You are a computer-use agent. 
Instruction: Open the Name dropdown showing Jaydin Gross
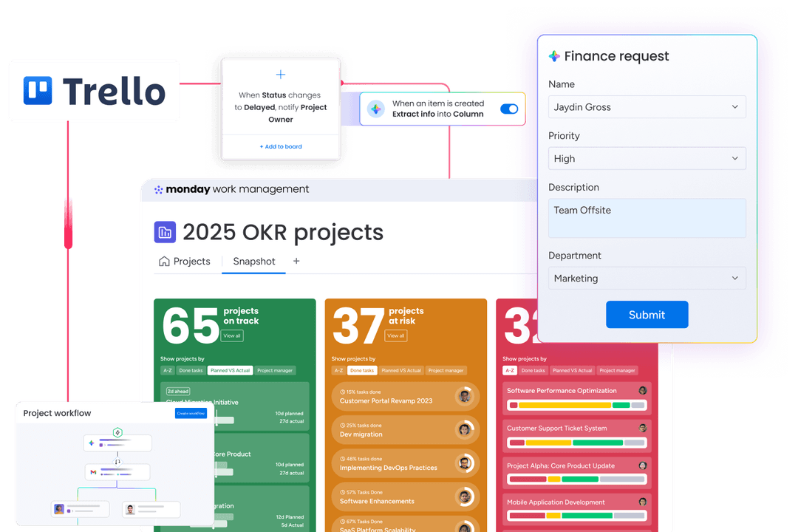pyautogui.click(x=647, y=107)
